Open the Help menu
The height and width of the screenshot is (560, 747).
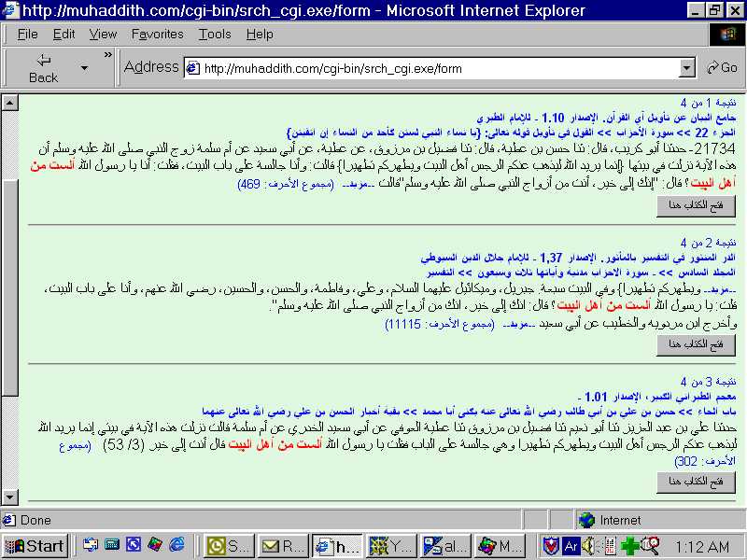pos(260,35)
